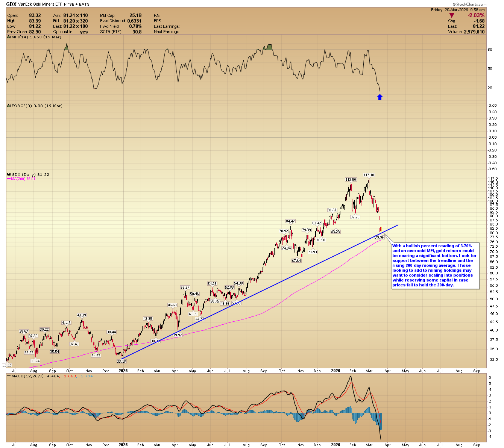Click the '54.23' price label
Viewport: 504px width, 448px height.
click(212, 284)
